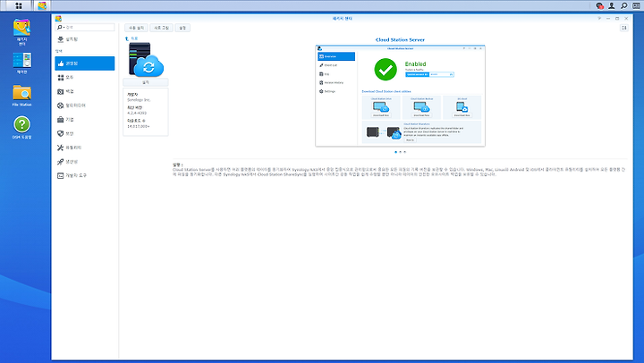Select the Package Center button in taskbar
This screenshot has width=644, height=363.
(x=42, y=5)
